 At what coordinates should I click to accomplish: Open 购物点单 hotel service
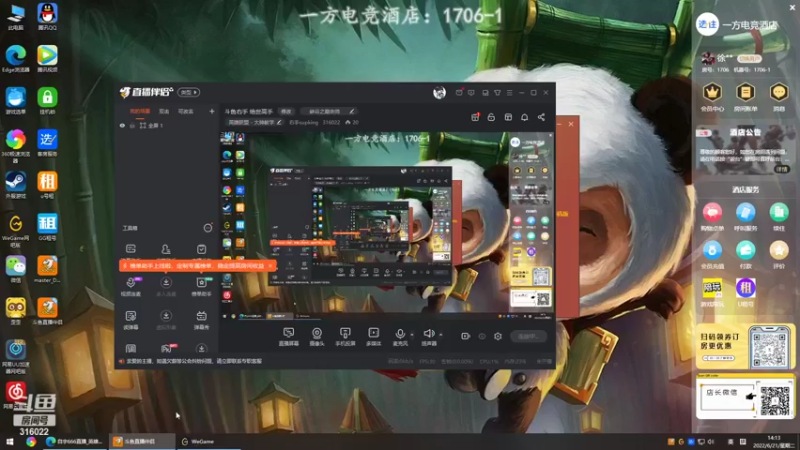pos(712,217)
